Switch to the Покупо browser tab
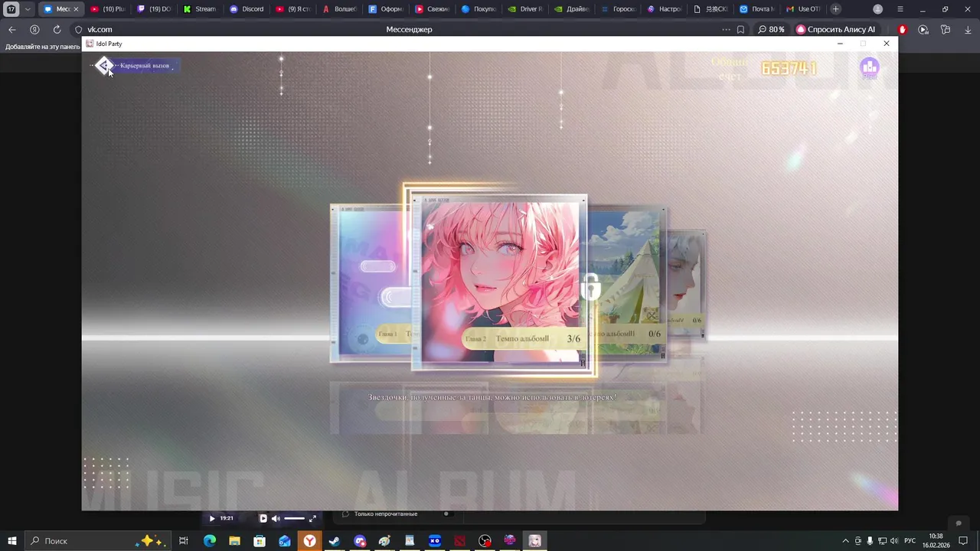Image resolution: width=980 pixels, height=551 pixels. [x=479, y=9]
